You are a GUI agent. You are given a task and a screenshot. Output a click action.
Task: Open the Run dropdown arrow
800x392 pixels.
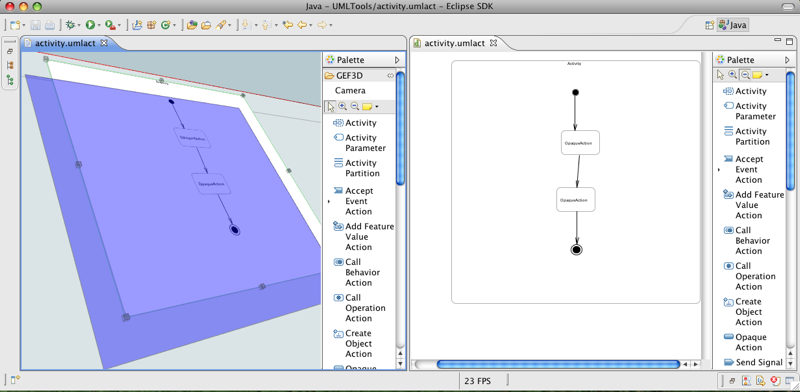coord(98,25)
